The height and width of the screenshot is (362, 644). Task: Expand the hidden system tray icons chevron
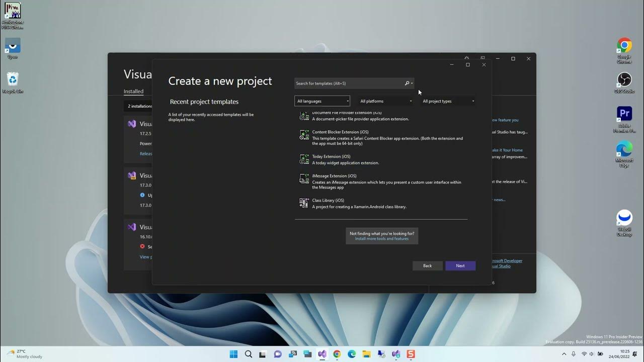point(563,354)
